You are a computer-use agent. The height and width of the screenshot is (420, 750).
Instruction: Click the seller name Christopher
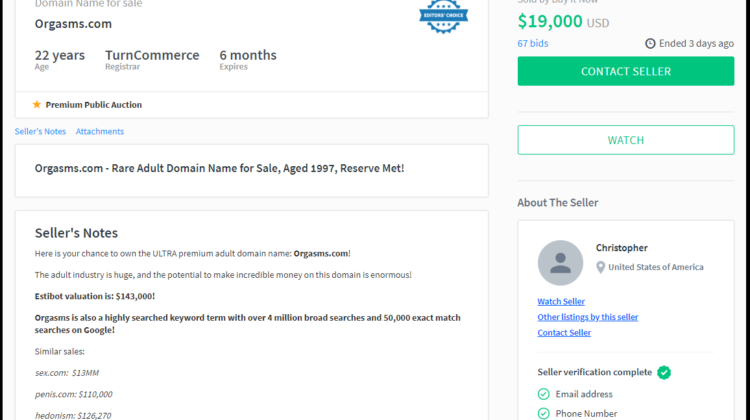622,248
